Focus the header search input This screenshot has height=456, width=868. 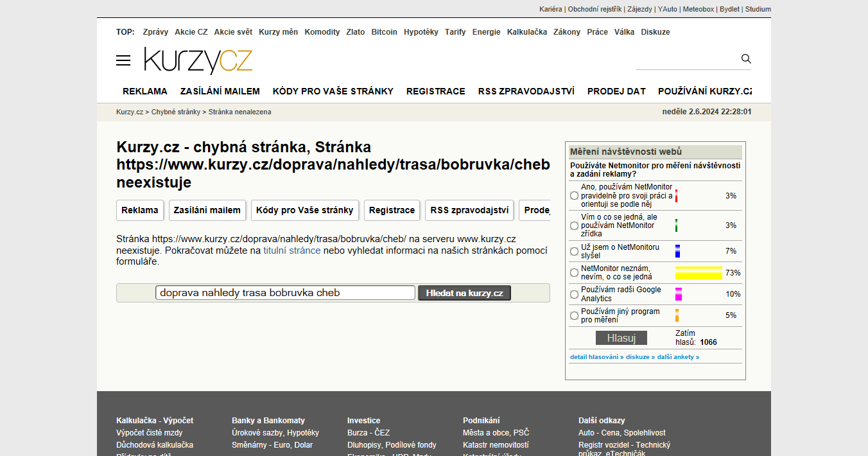click(687, 60)
